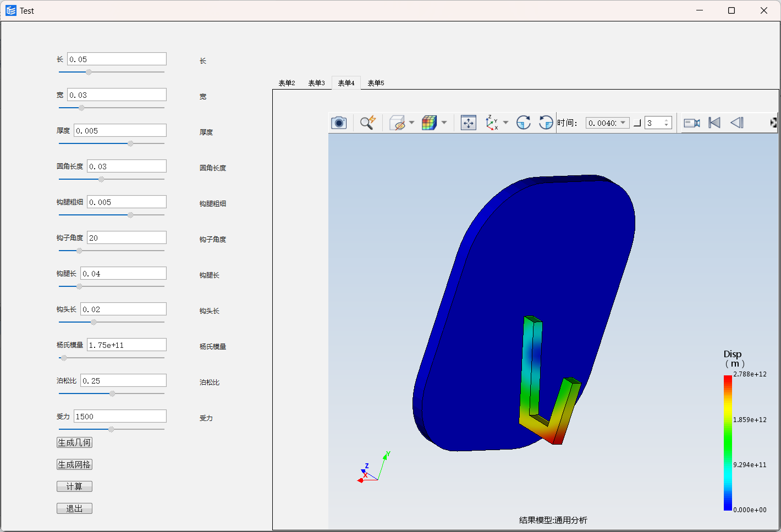Click the 钩头长 slider handle
The height and width of the screenshot is (532, 781).
pyautogui.click(x=94, y=322)
